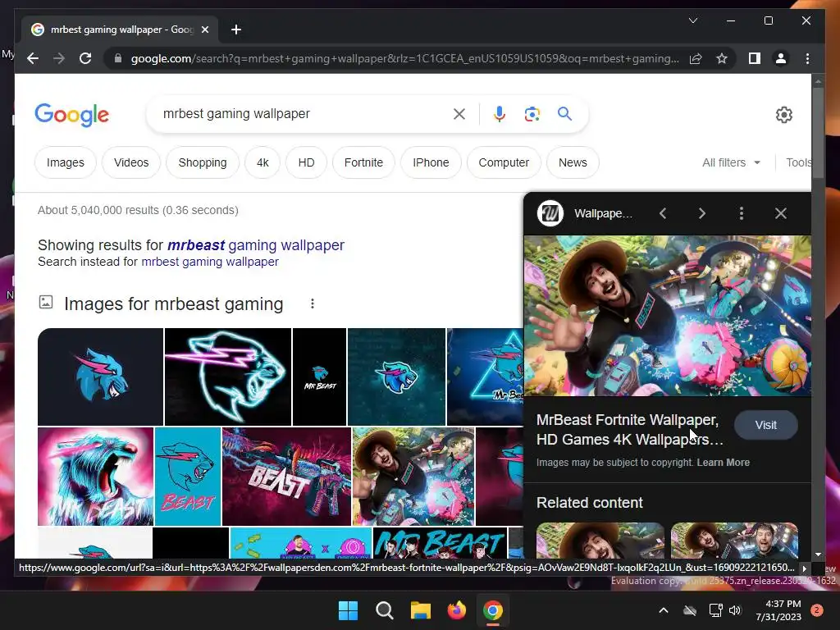Switch to the News filter
The height and width of the screenshot is (630, 840).
(573, 162)
